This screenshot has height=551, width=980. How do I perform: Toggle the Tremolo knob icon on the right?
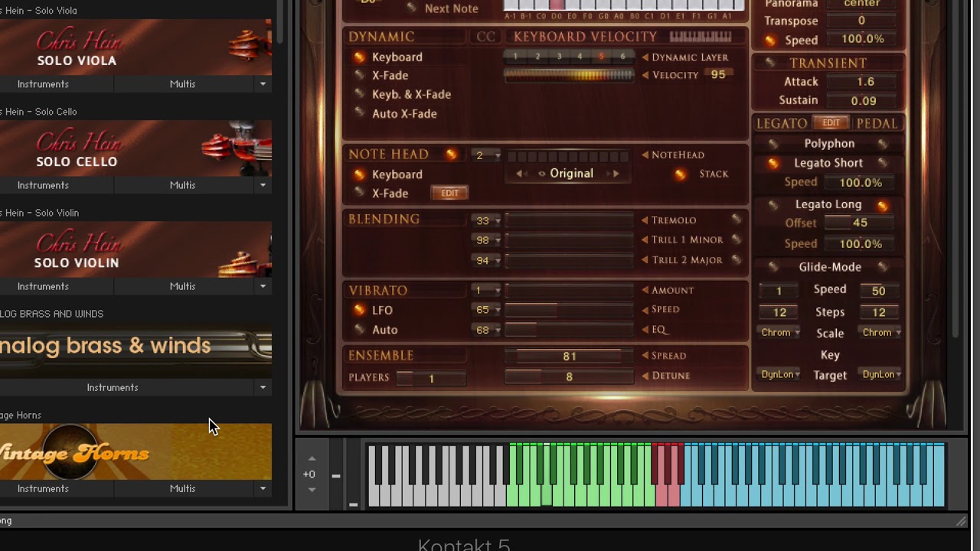pos(736,220)
